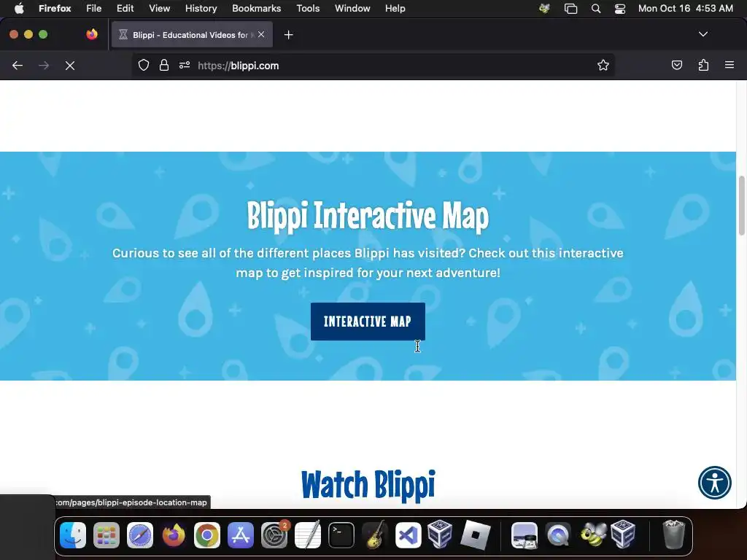Open Visual Studio Code from the Dock
The width and height of the screenshot is (747, 560).
(x=409, y=535)
